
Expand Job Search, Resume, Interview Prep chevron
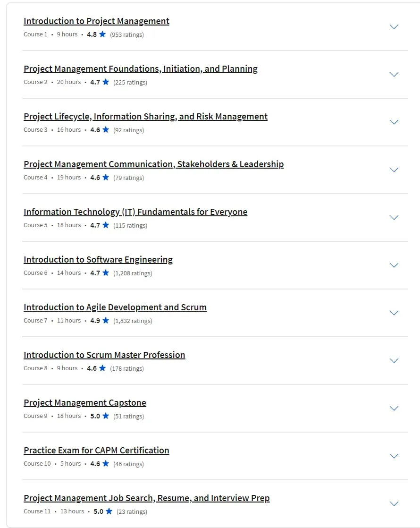(394, 504)
